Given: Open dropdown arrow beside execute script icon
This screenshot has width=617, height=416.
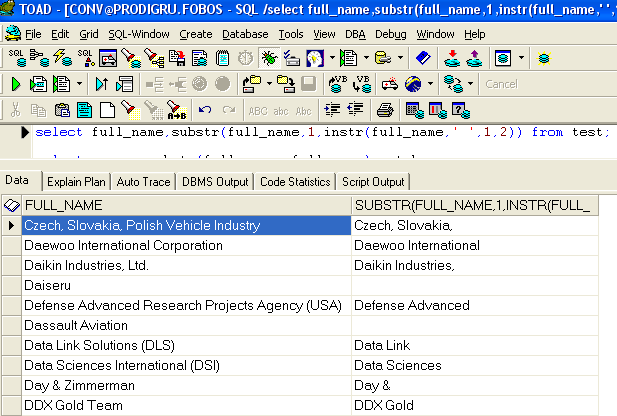Looking at the screenshot, I should coord(79,84).
